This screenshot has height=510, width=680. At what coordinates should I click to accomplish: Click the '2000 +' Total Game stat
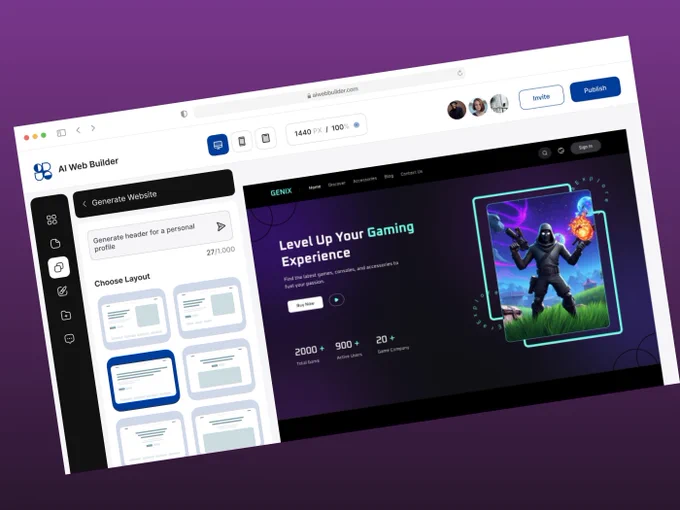(309, 354)
